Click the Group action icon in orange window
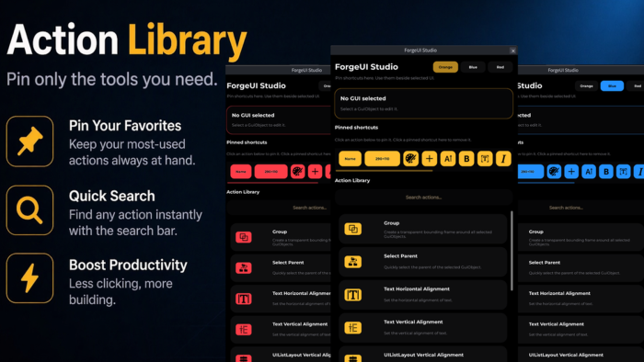644x362 pixels. point(352,229)
